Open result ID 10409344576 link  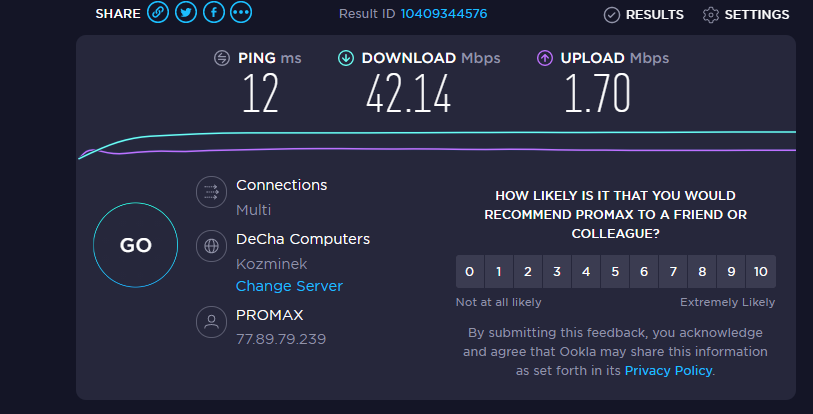(x=444, y=13)
